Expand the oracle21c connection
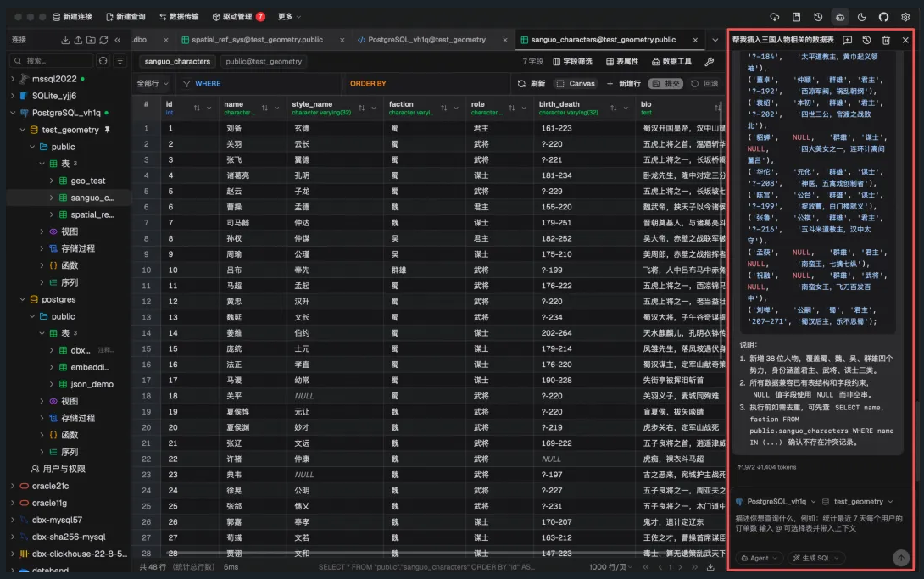 tap(13, 486)
